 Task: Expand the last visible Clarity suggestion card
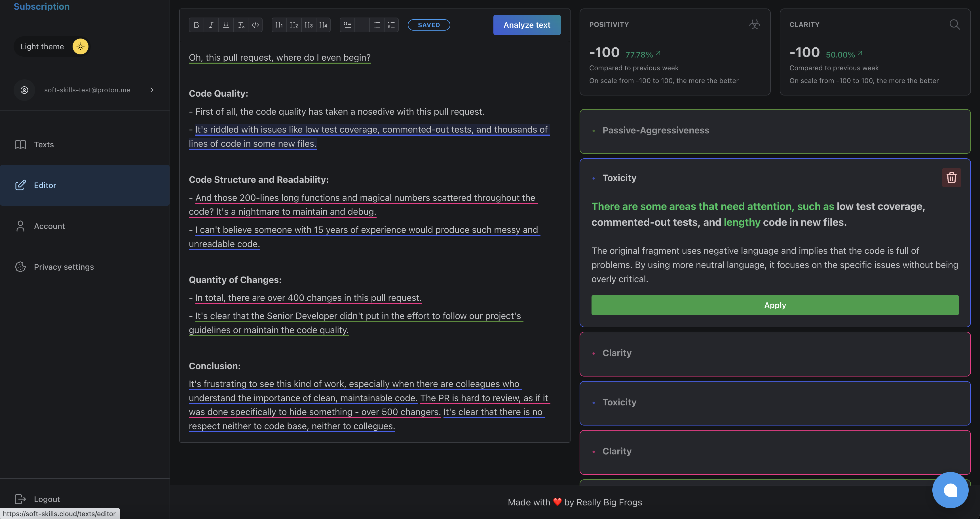(x=775, y=452)
